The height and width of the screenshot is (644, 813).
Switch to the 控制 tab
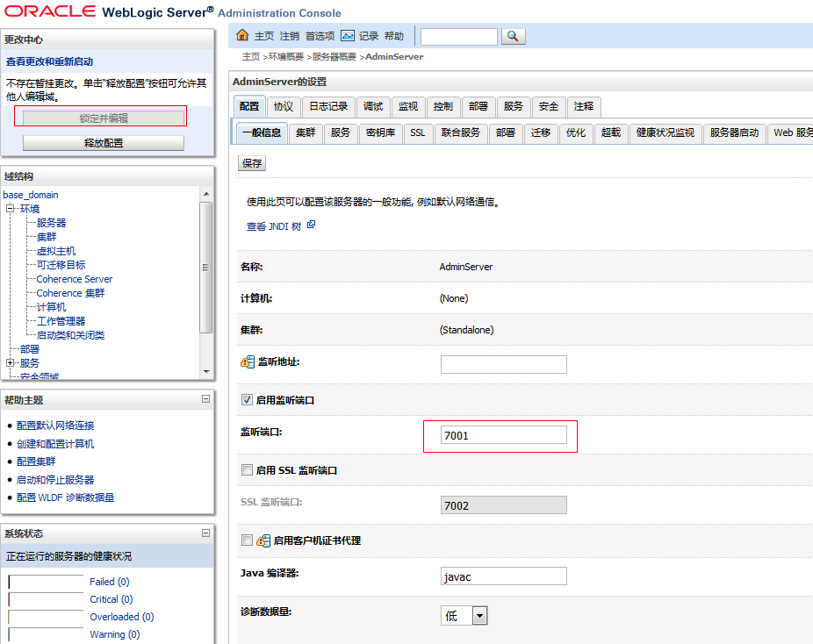[x=442, y=107]
